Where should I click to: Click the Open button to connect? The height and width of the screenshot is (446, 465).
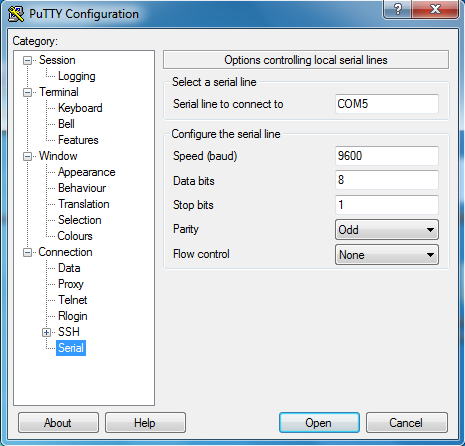(x=319, y=423)
